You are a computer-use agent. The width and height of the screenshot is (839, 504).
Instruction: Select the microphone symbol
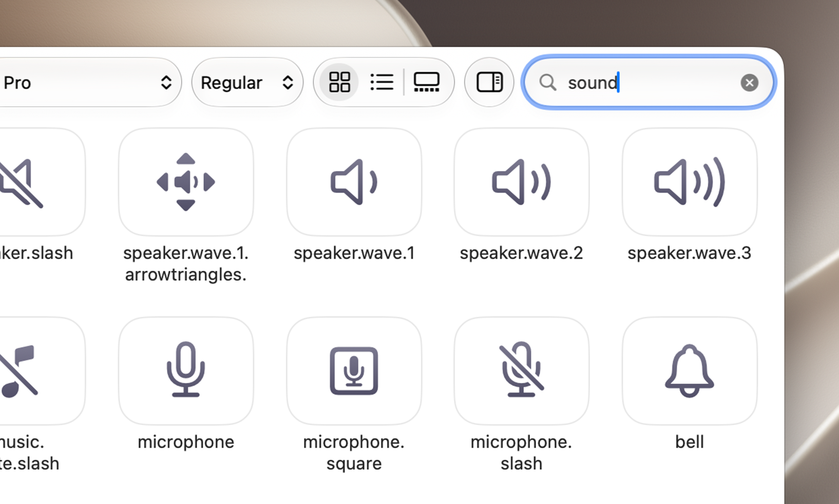(186, 371)
